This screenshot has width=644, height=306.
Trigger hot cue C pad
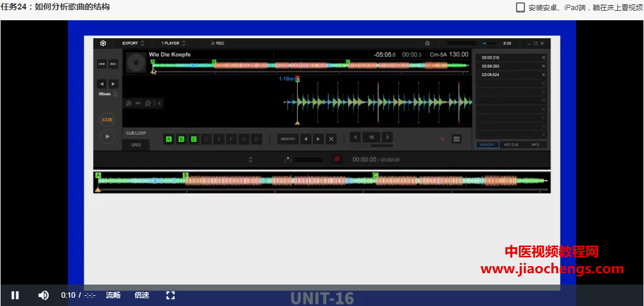(194, 139)
